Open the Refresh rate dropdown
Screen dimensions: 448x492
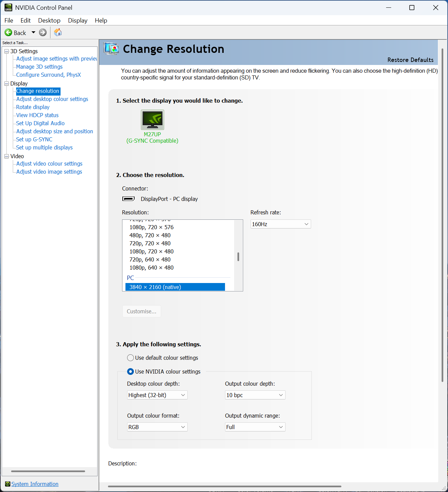tap(281, 224)
